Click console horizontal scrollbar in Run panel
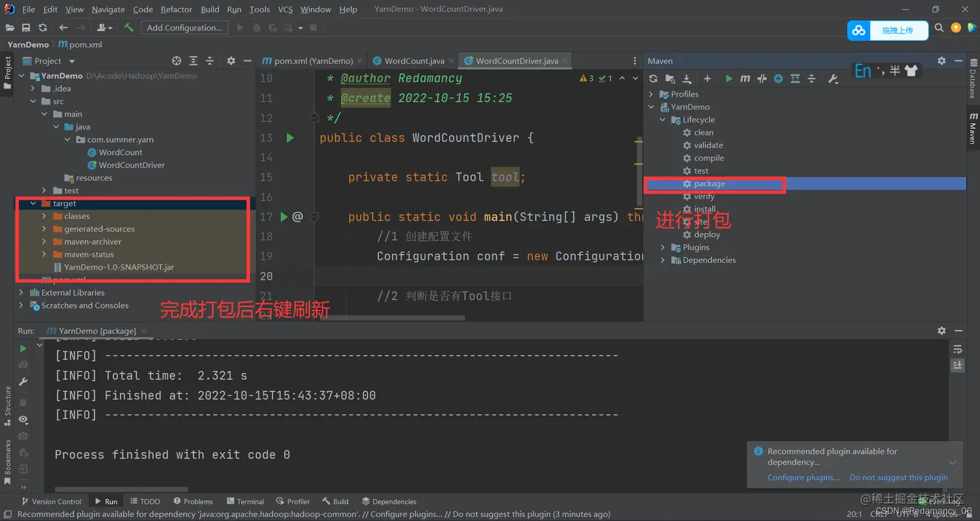Viewport: 980px width, 521px height. pyautogui.click(x=121, y=489)
